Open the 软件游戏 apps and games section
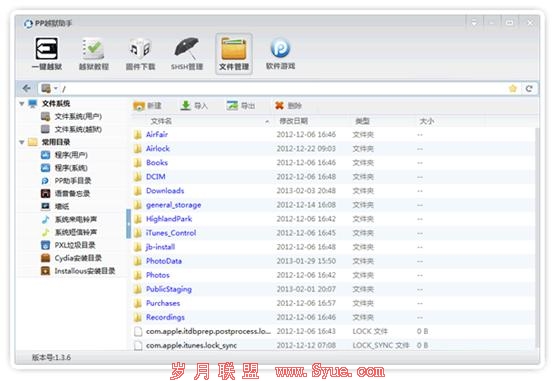 (x=280, y=54)
